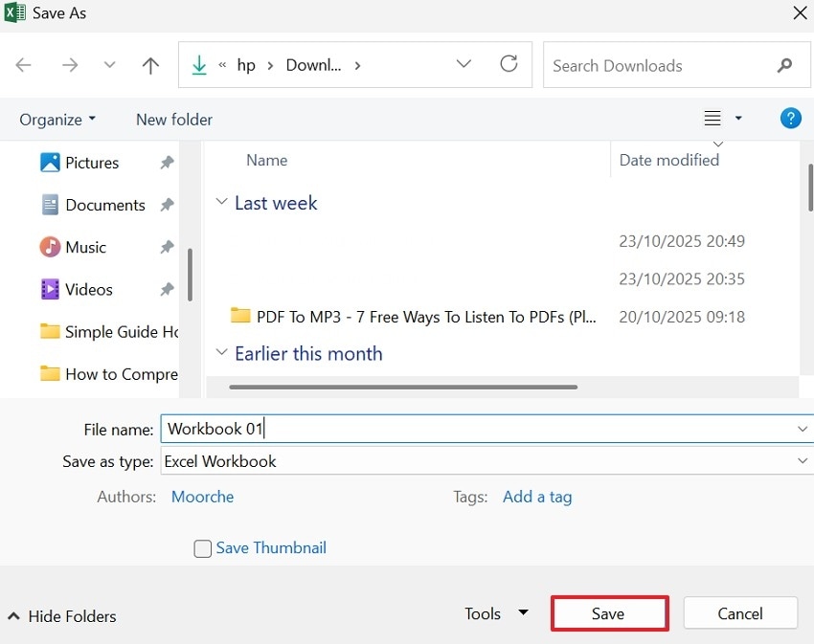Select the Downl... breadcrumb segment
Image resolution: width=814 pixels, height=644 pixels.
(313, 65)
